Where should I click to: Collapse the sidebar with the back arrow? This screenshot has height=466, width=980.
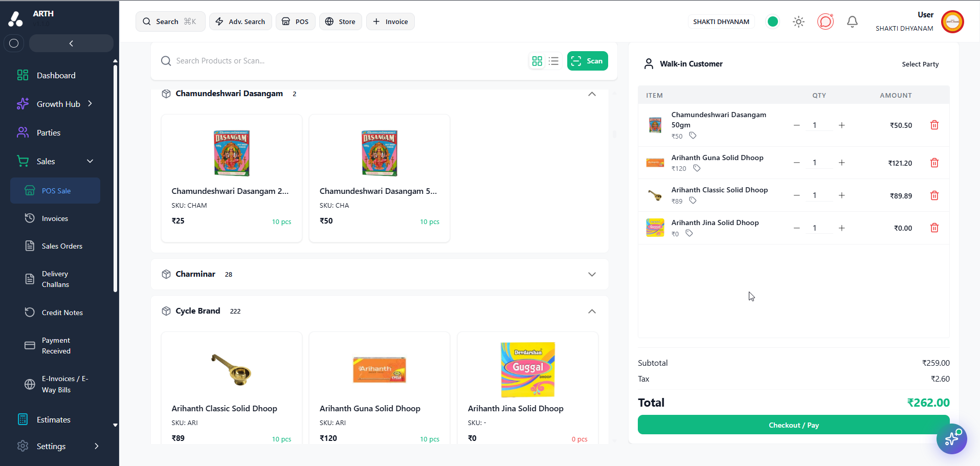tap(71, 43)
